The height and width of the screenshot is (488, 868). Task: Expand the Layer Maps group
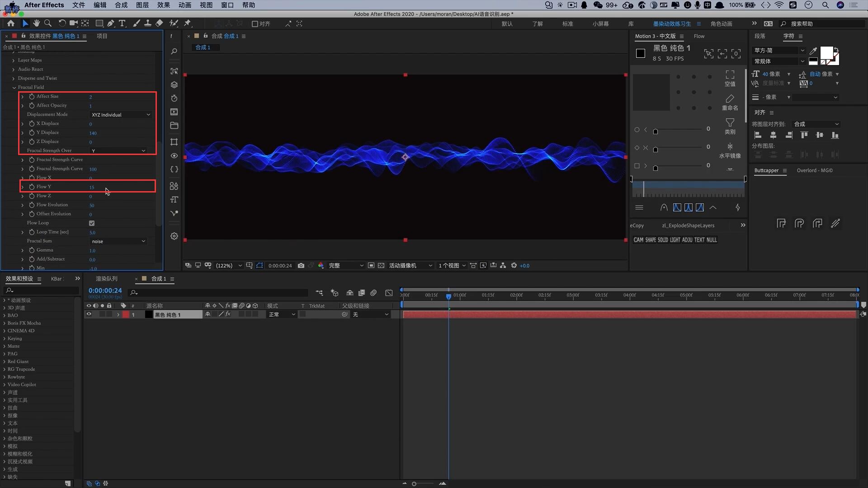(14, 60)
